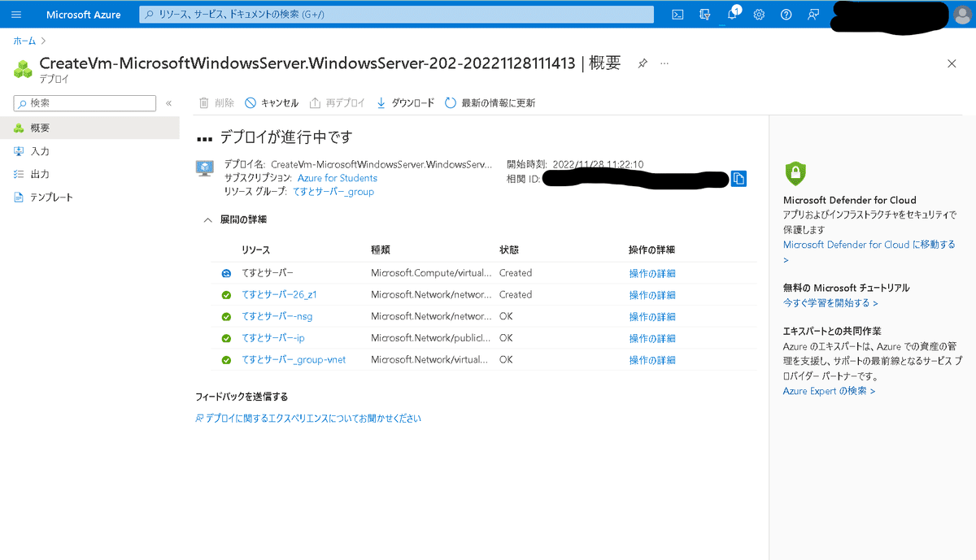The height and width of the screenshot is (560, 976).
Task: Click the デプロイが進行中です heading
Action: coord(286,137)
